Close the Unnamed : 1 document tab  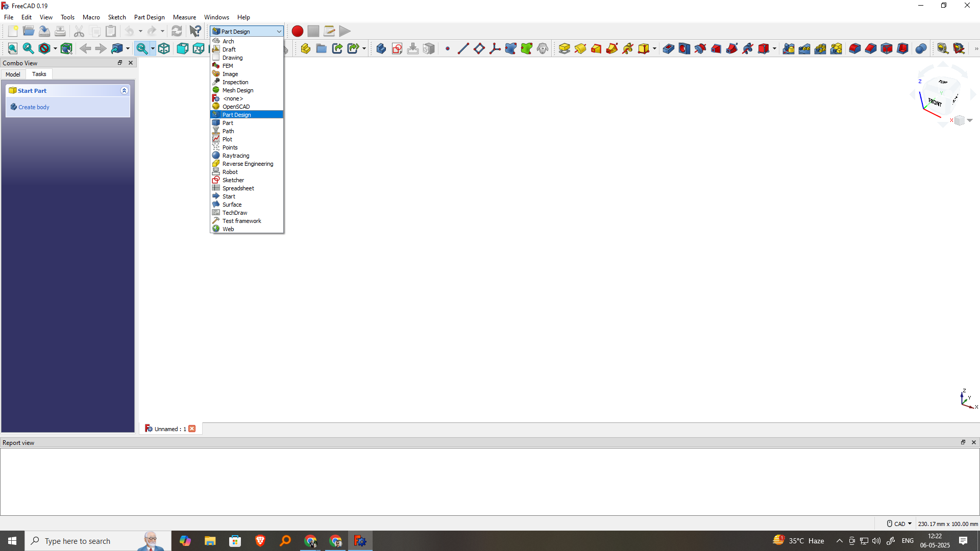click(192, 429)
